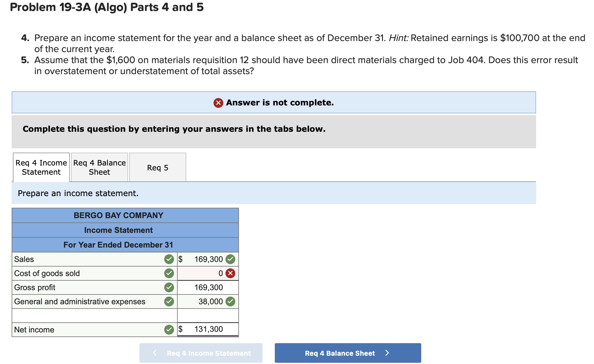Click the checkmark next to Gross profit
Viewport: 594px width, 364px height.
pos(169,287)
